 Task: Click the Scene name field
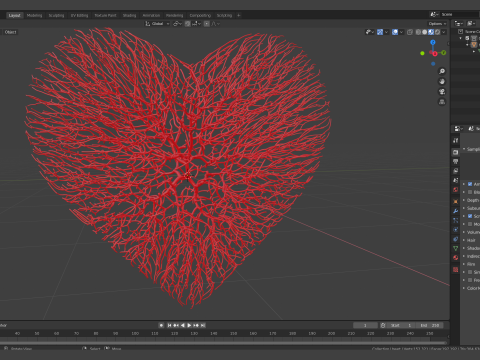[x=459, y=14]
